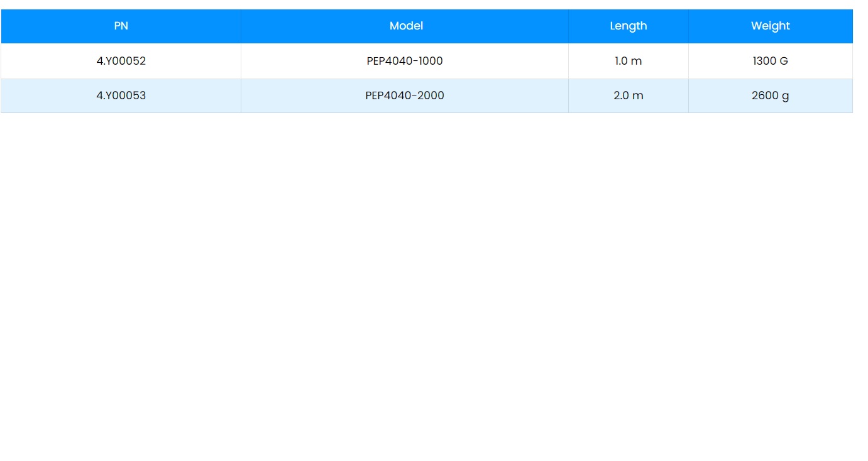Screen dimensions: 868x461
Task: Click part number 4.Y00053
Action: (x=121, y=95)
